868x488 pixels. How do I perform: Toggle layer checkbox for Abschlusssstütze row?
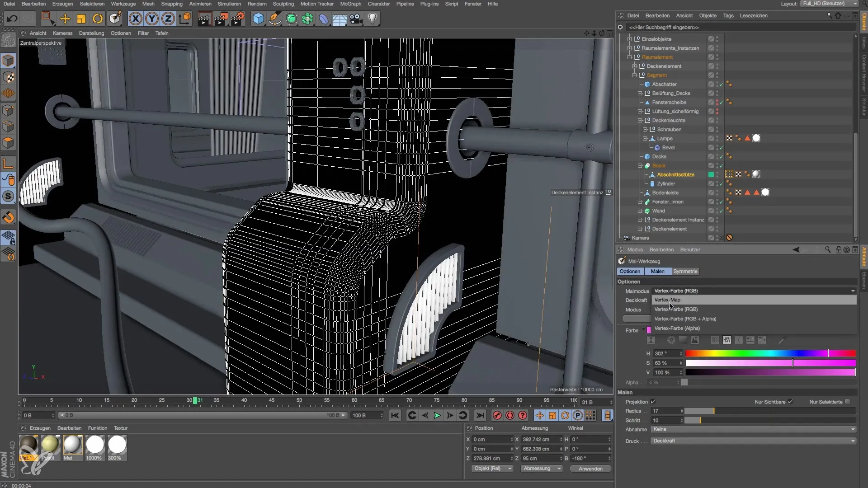(x=711, y=174)
